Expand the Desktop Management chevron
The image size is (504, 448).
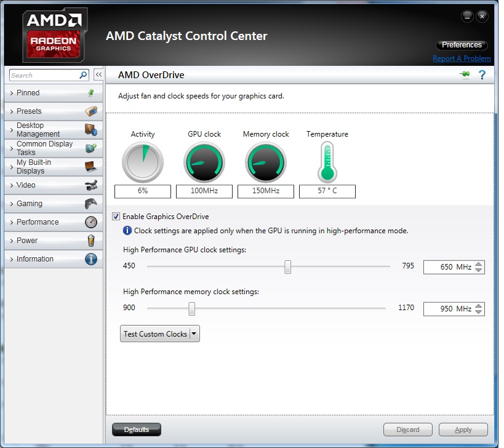12,130
